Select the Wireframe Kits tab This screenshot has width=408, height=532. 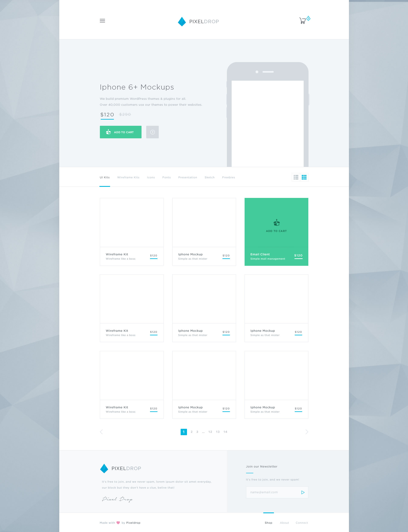pyautogui.click(x=128, y=177)
